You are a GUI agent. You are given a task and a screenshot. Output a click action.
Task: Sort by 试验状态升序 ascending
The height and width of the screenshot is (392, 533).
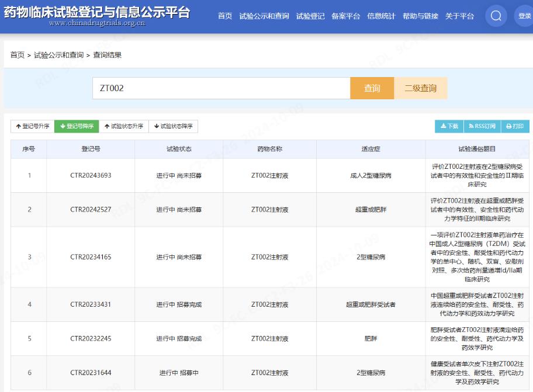point(123,126)
